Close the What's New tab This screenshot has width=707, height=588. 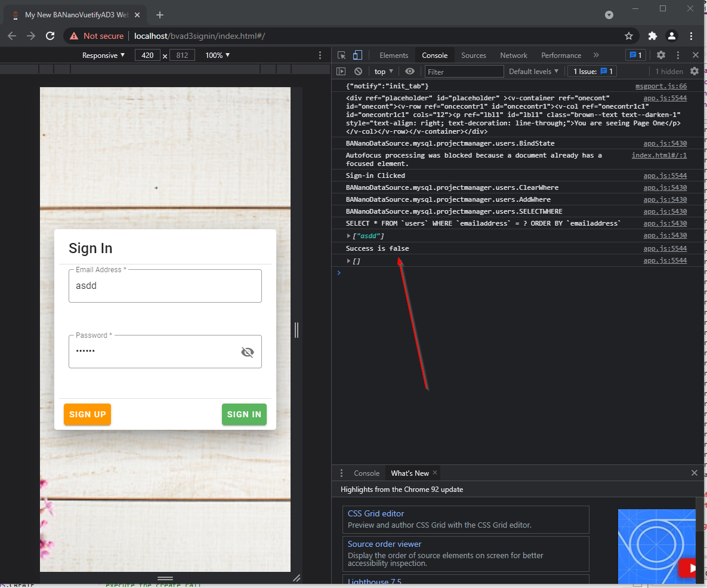435,472
